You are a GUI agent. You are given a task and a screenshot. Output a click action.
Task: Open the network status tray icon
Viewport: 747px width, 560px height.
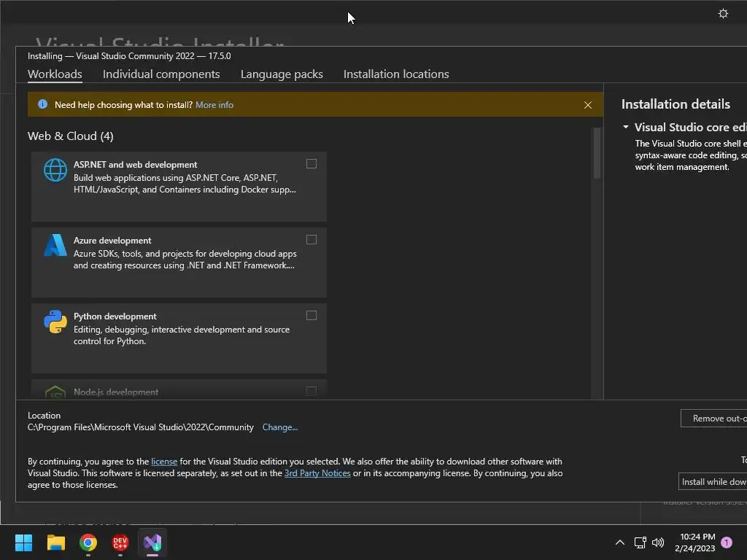pos(640,542)
